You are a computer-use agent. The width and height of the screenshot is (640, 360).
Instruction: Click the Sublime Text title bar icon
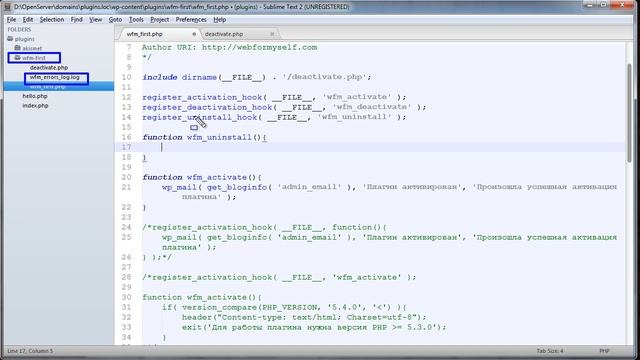pos(7,7)
